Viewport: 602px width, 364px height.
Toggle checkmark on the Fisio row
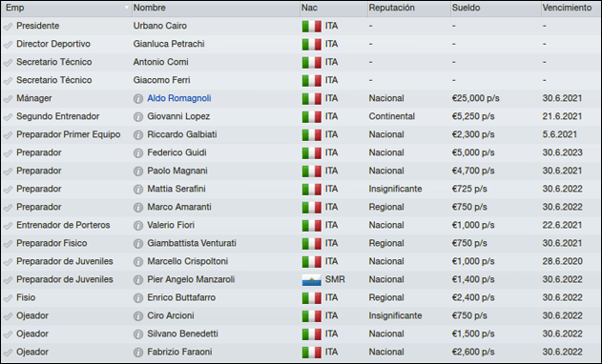(8, 298)
